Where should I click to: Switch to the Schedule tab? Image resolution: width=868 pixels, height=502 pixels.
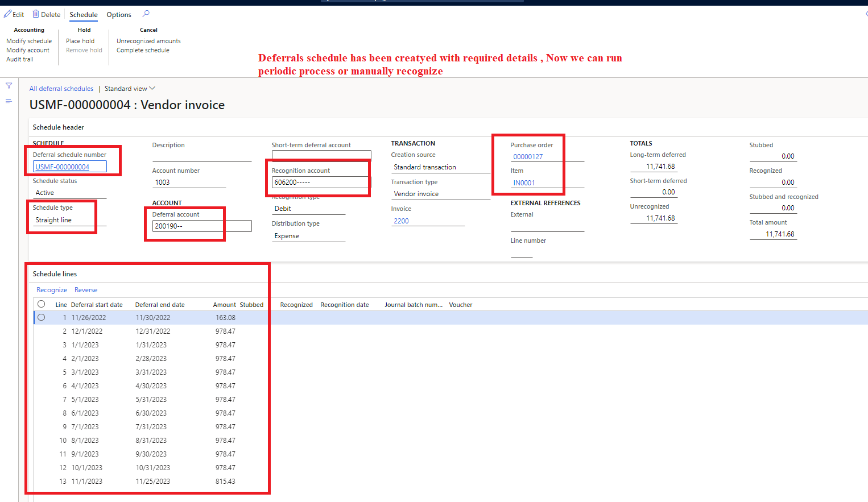83,14
